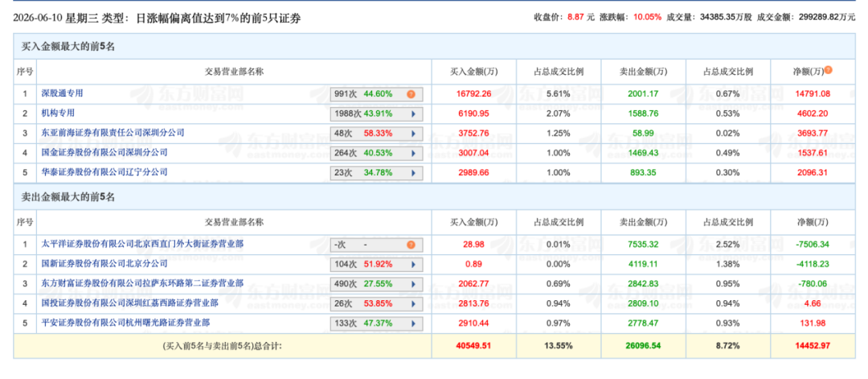Click net amount 4602.20
This screenshot has height=379, width=868.
tap(812, 113)
